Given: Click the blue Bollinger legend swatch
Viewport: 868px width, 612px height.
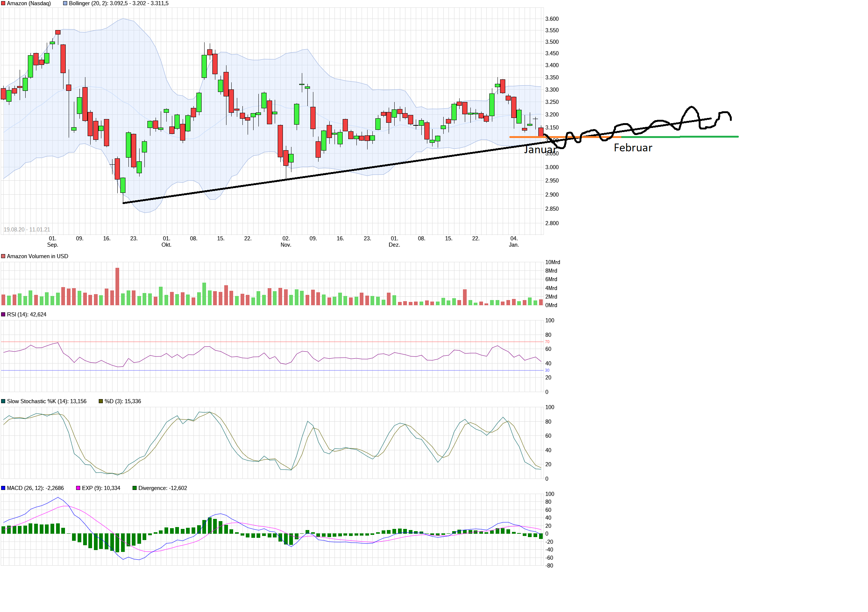Looking at the screenshot, I should point(65,3).
